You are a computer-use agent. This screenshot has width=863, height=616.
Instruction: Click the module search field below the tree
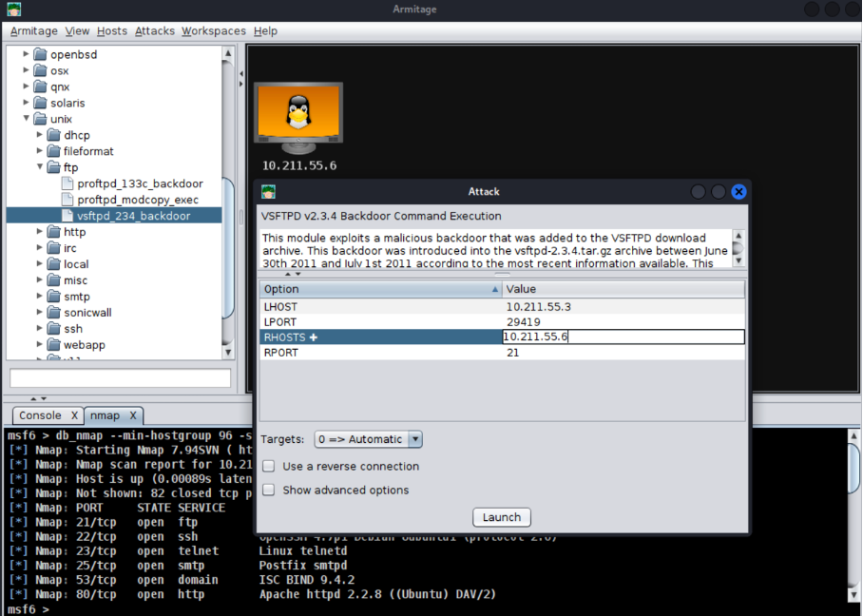click(120, 378)
